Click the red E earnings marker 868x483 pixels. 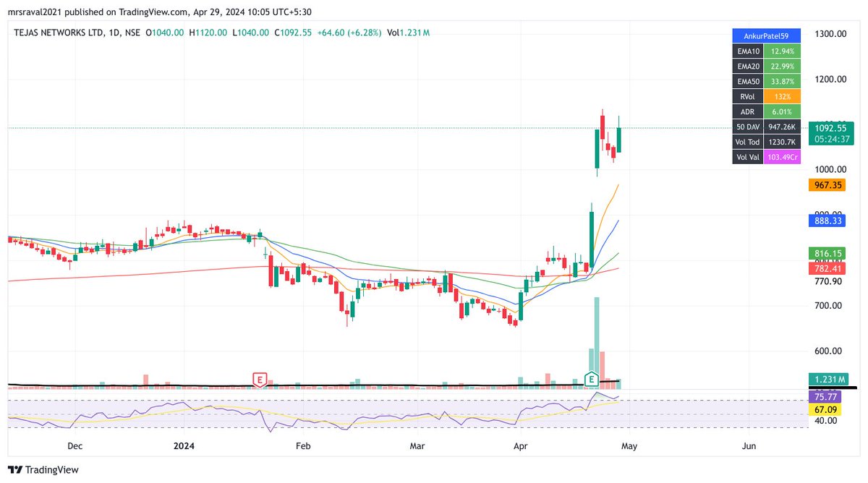[259, 379]
